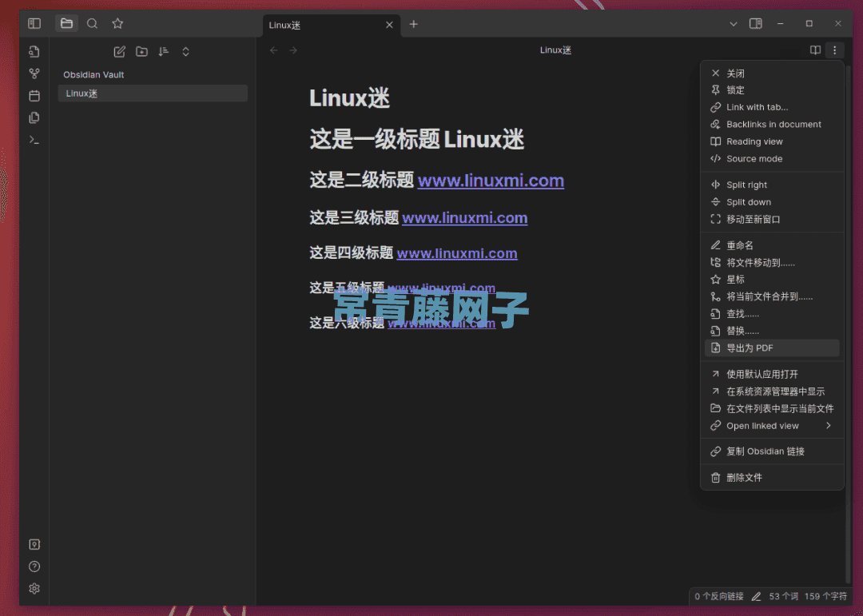Open the settings gear icon
The image size is (863, 616).
click(34, 589)
